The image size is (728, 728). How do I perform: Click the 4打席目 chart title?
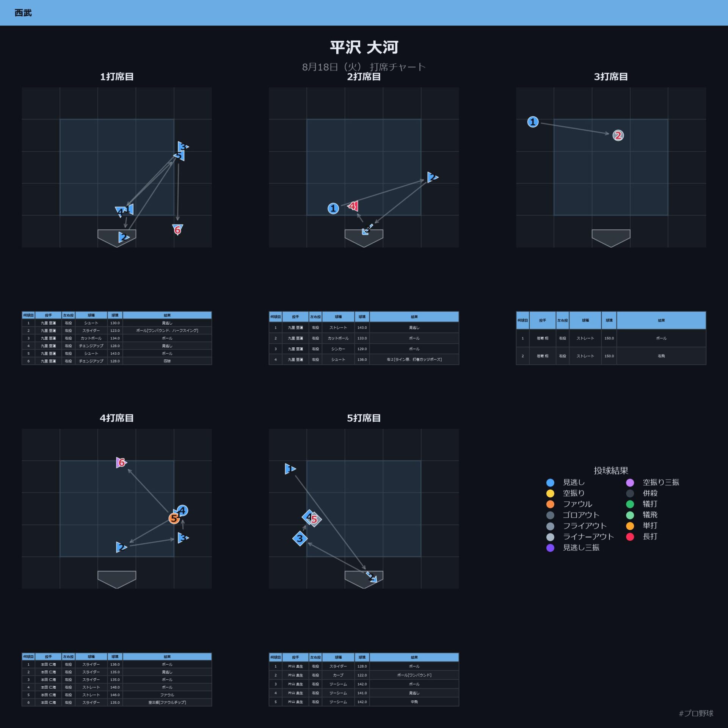[116, 418]
